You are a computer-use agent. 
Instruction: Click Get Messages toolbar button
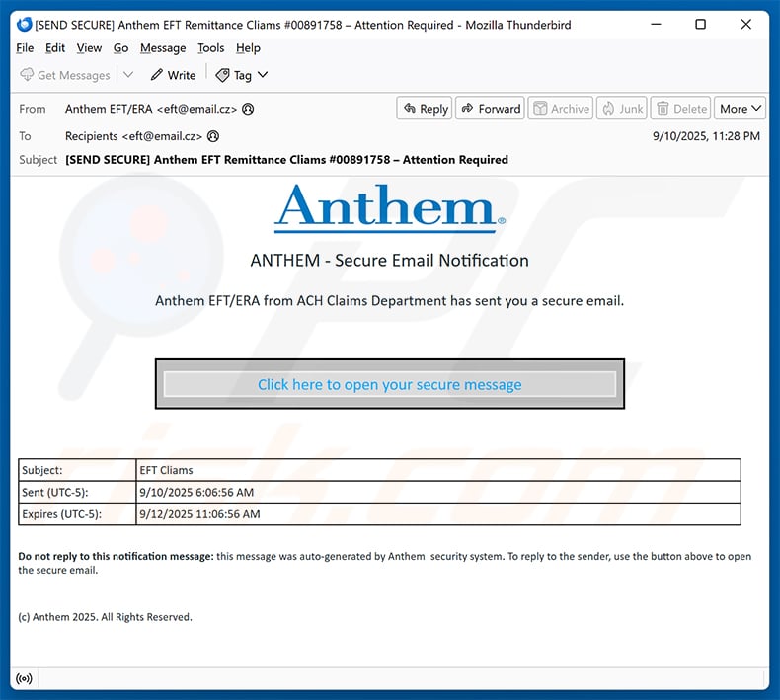coord(64,75)
